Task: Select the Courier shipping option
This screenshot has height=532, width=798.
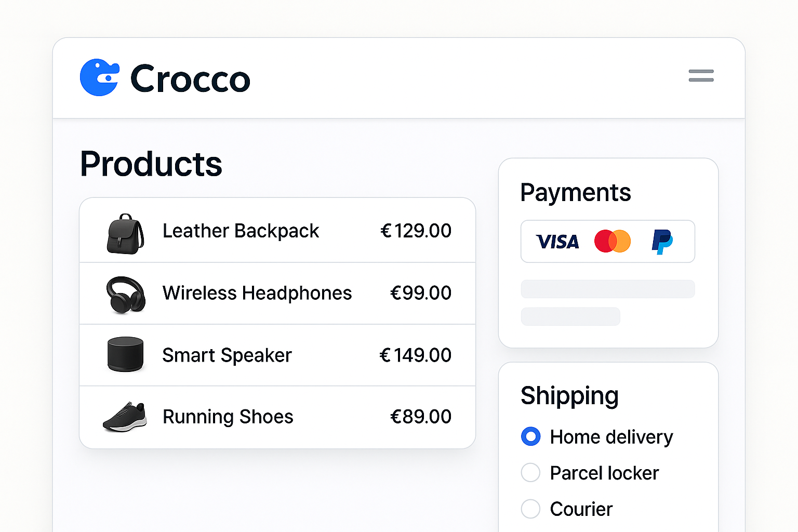Action: [x=530, y=509]
